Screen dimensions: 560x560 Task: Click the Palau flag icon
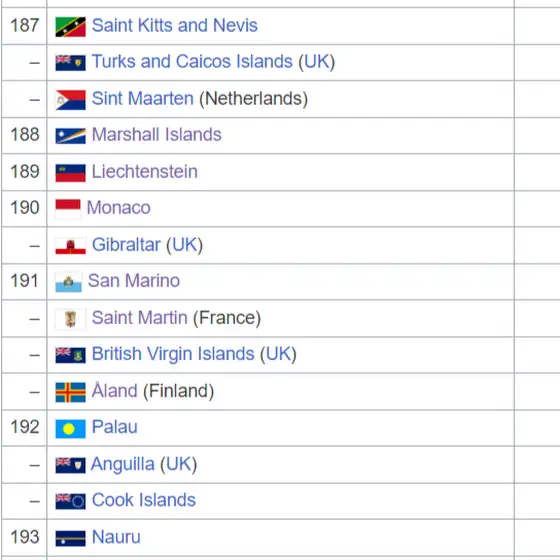click(70, 429)
